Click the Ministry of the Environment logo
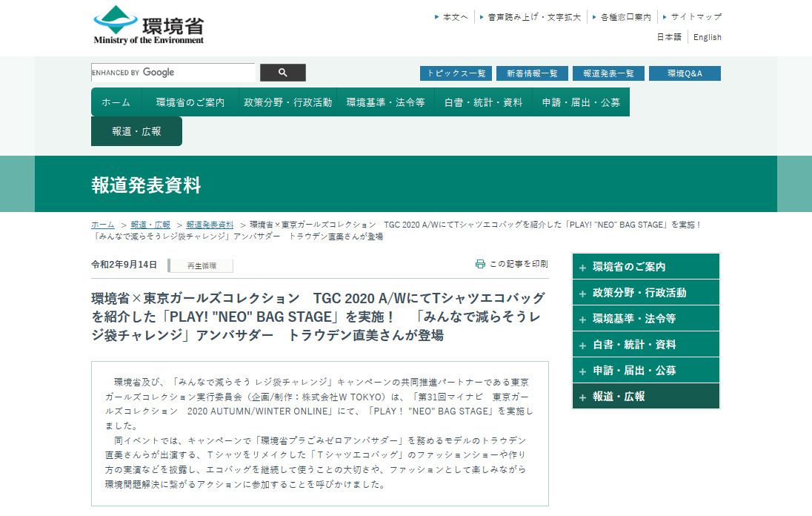 pyautogui.click(x=148, y=25)
